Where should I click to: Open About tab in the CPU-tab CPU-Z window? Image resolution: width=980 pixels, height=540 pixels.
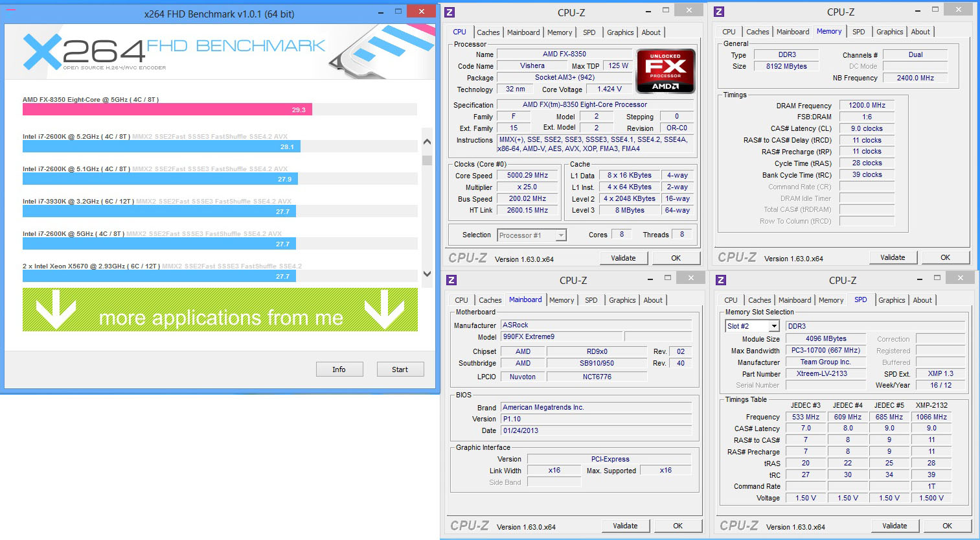coord(651,32)
